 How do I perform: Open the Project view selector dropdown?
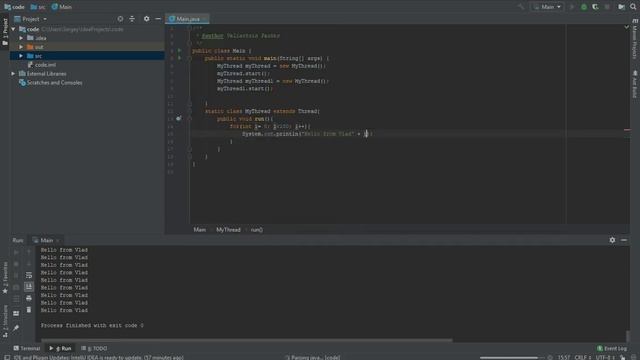[x=31, y=19]
